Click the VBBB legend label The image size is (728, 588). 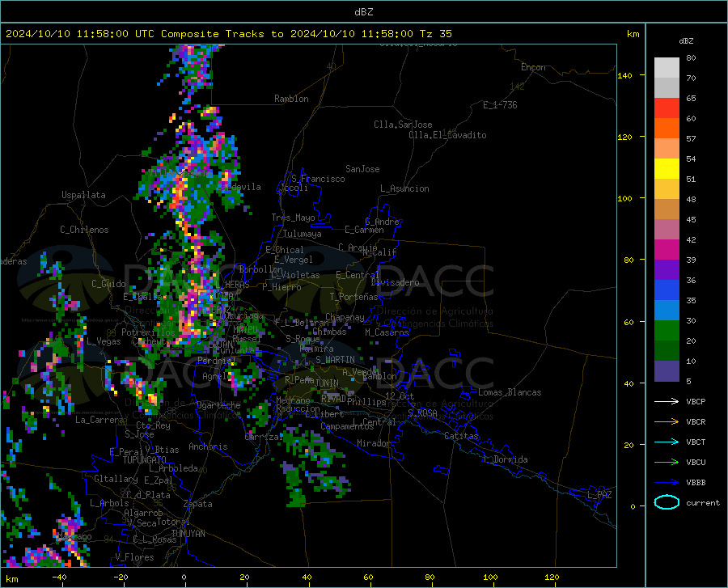point(696,483)
